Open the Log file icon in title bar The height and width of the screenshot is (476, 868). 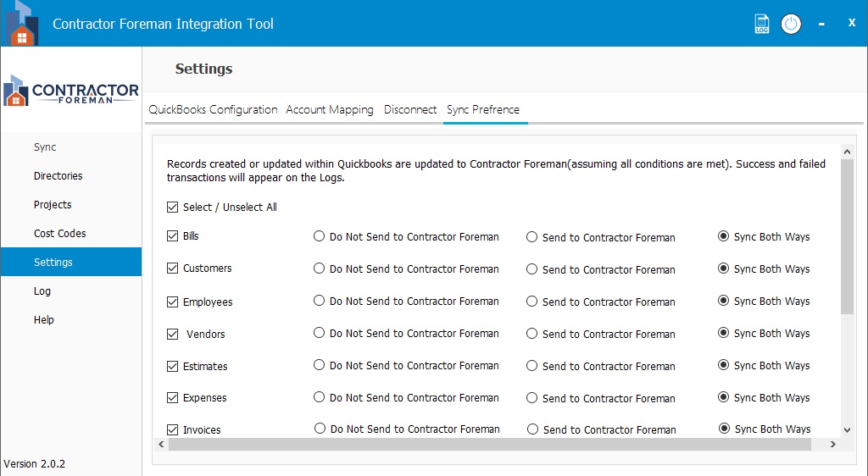(762, 24)
